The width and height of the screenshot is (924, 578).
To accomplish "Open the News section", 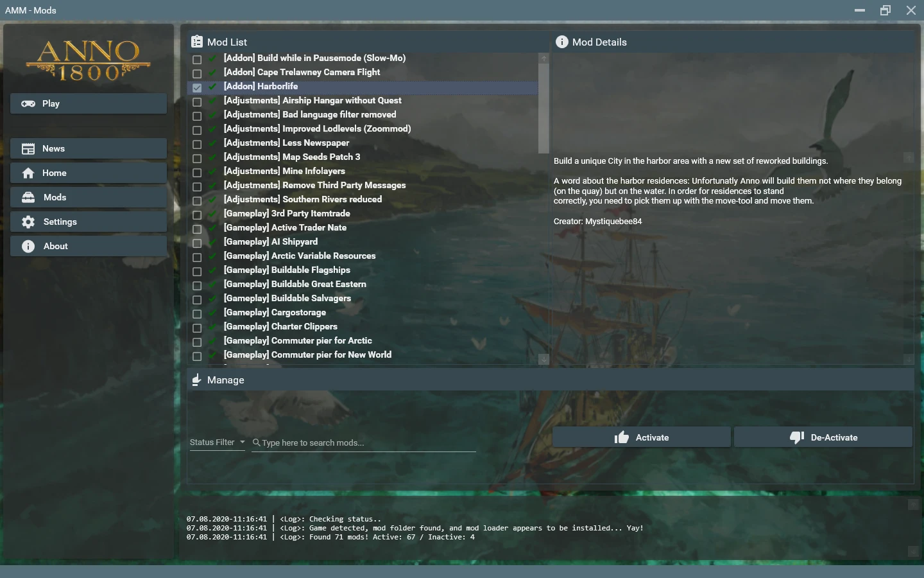I will click(53, 148).
